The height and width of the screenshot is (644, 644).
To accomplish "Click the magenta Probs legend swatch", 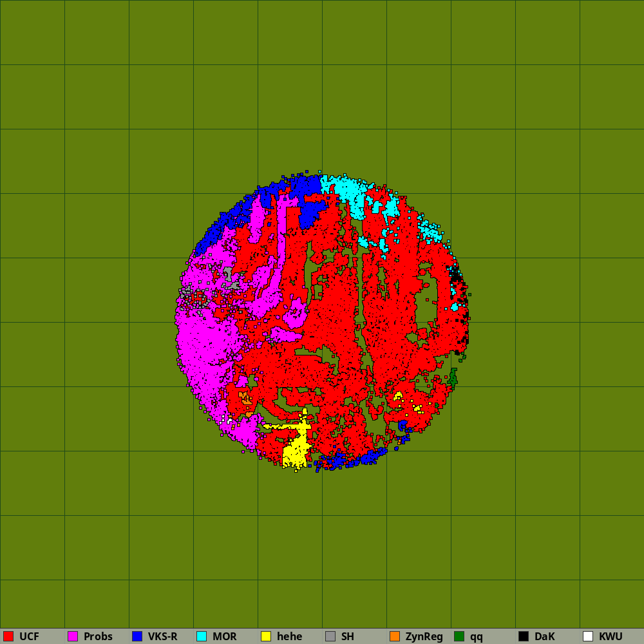I will pos(73,636).
